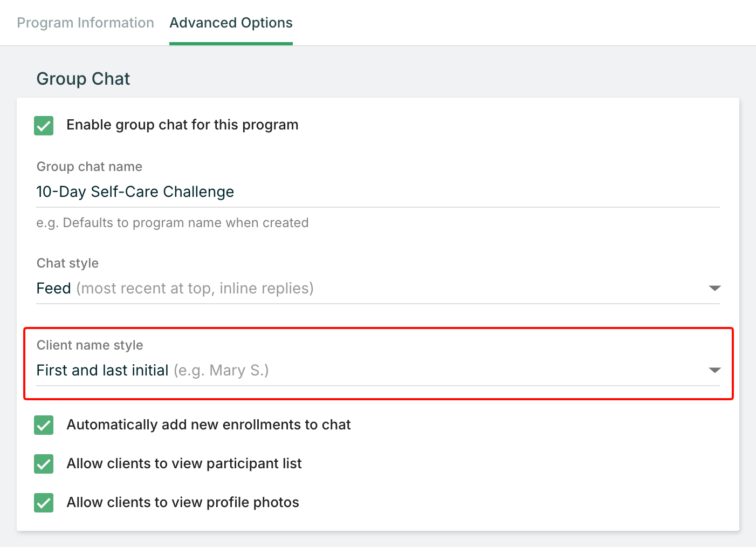This screenshot has height=547, width=756.
Task: Click the "Defaults to program name" helper text
Action: click(x=173, y=223)
